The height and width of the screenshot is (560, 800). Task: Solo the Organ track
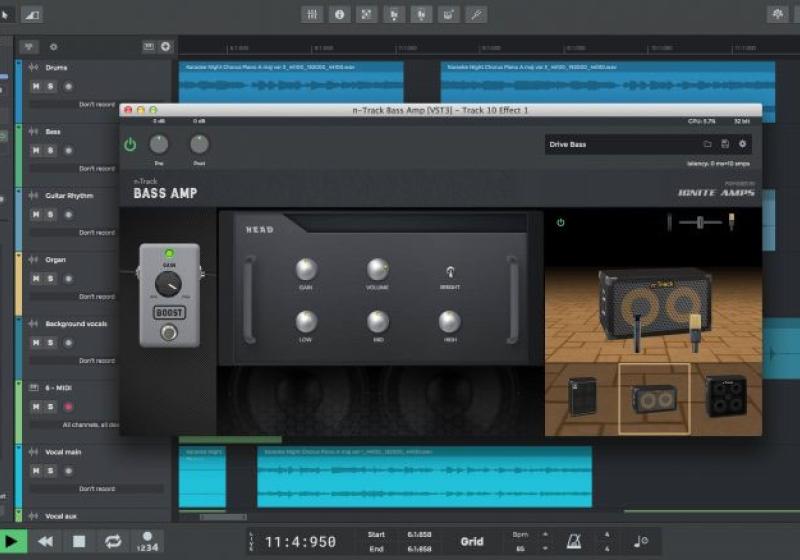coord(50,278)
